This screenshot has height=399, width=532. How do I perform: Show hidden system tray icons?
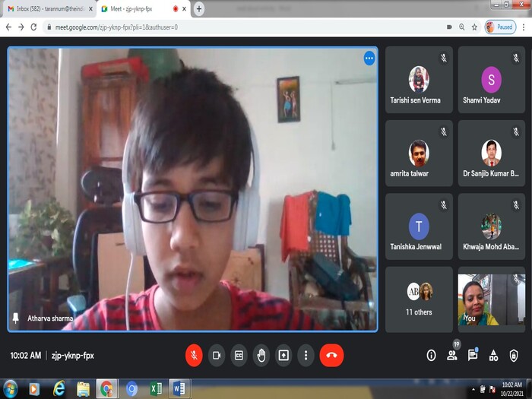pyautogui.click(x=473, y=389)
